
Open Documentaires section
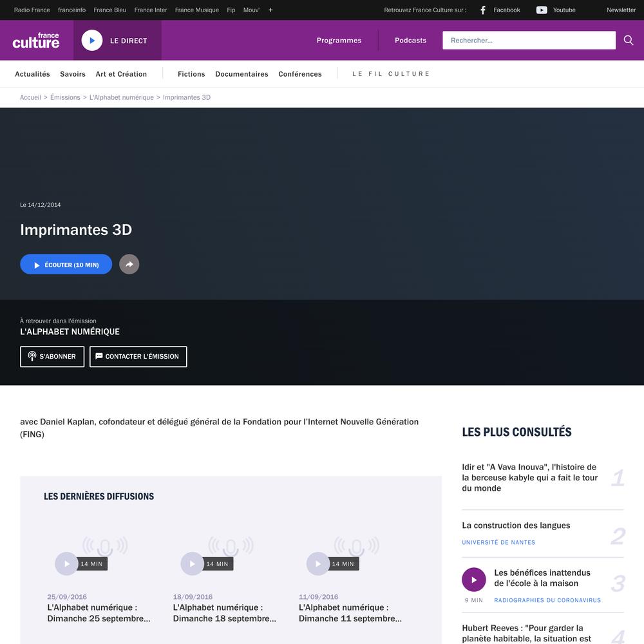pyautogui.click(x=241, y=74)
